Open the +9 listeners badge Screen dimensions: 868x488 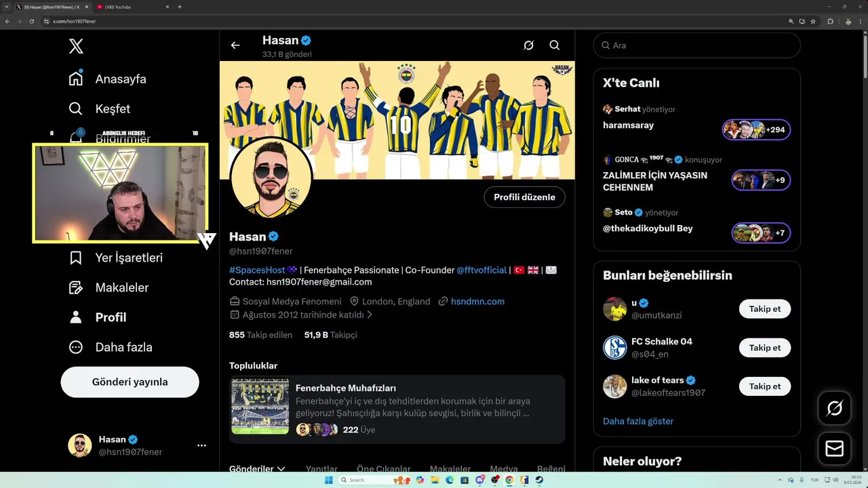(761, 180)
